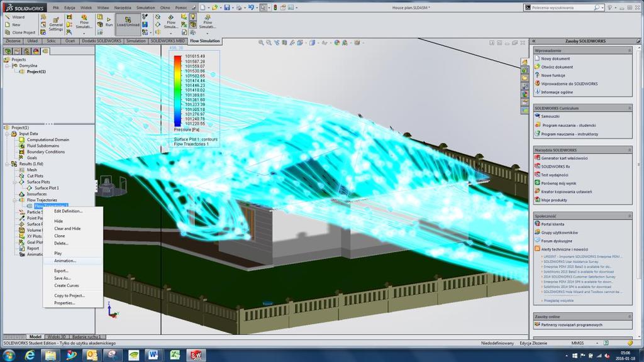Open General Settings
644x362 pixels.
tap(56, 25)
